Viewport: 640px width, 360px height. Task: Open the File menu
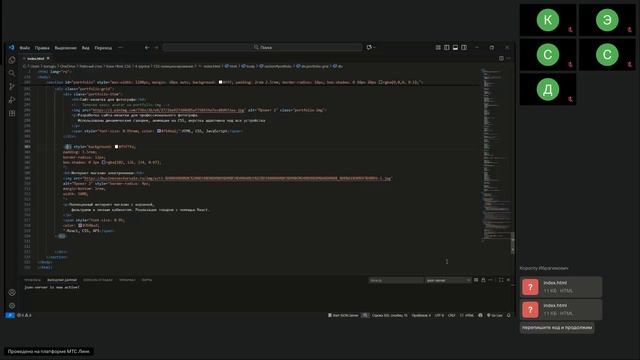(x=24, y=48)
